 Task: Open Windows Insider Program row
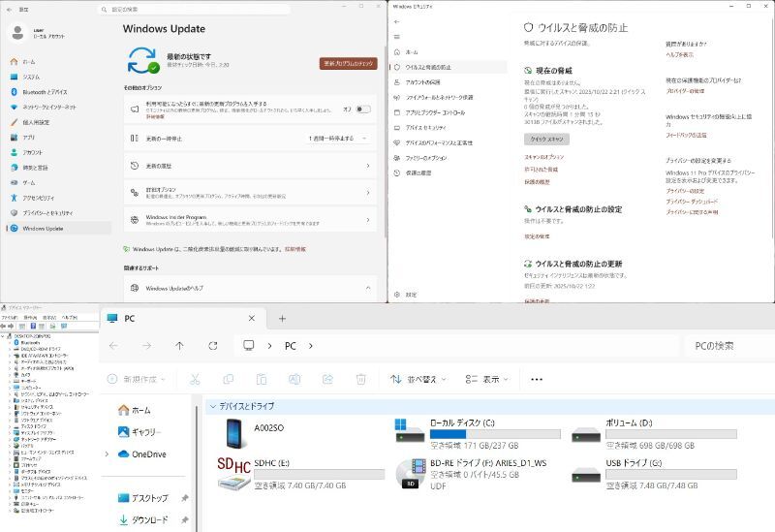250,220
